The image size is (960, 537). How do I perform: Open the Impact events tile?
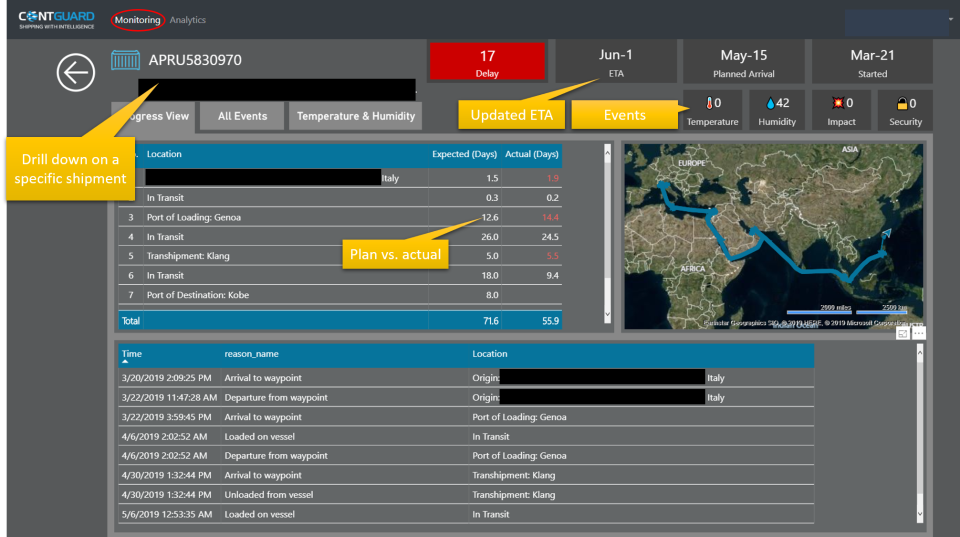[x=841, y=110]
